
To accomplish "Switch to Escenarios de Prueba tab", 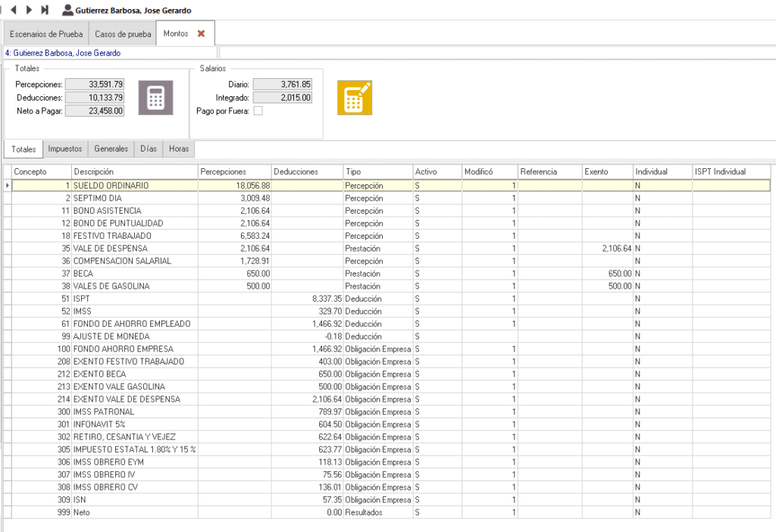I will (46, 34).
